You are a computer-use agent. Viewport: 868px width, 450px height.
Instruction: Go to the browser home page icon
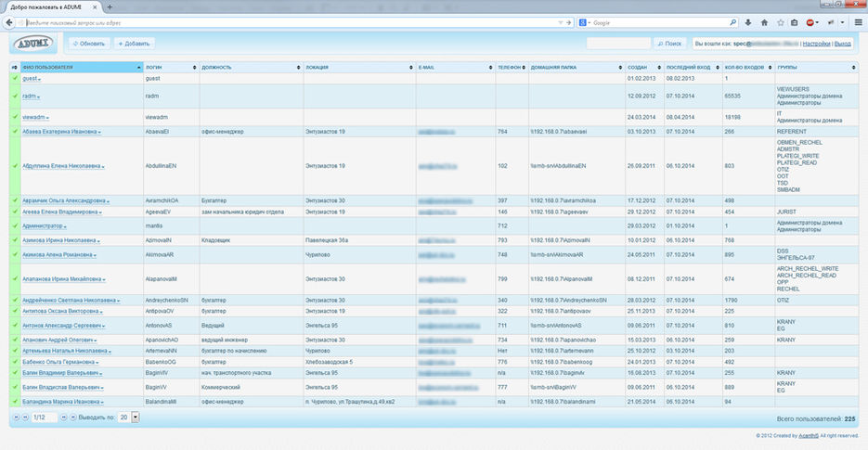coord(764,22)
